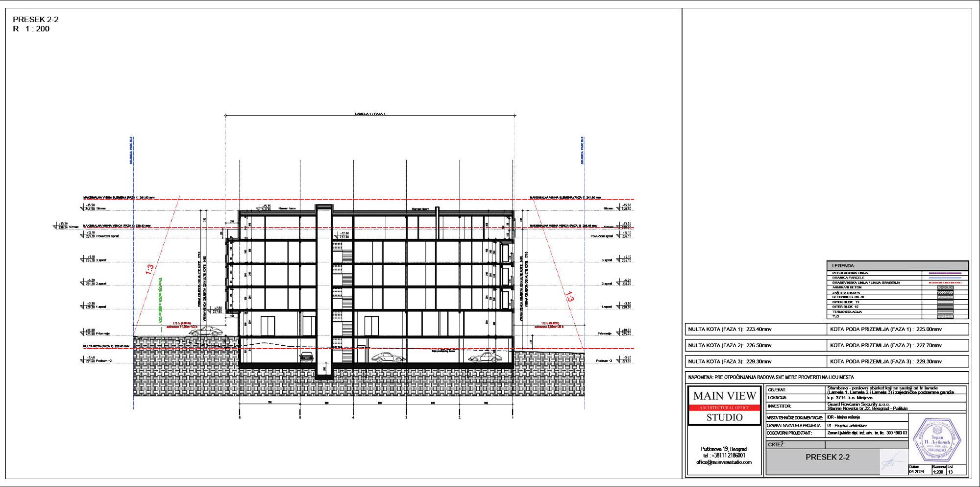Image resolution: width=980 pixels, height=487 pixels.
Task: Click the REGULACIONA LINIJA magenta line sample
Action: (x=945, y=273)
